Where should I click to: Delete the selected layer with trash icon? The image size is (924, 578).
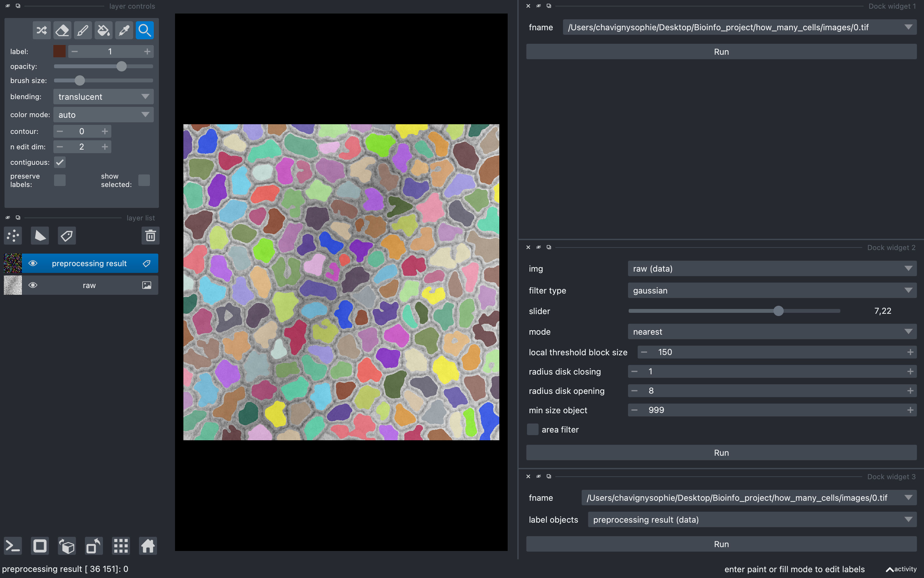click(x=151, y=236)
